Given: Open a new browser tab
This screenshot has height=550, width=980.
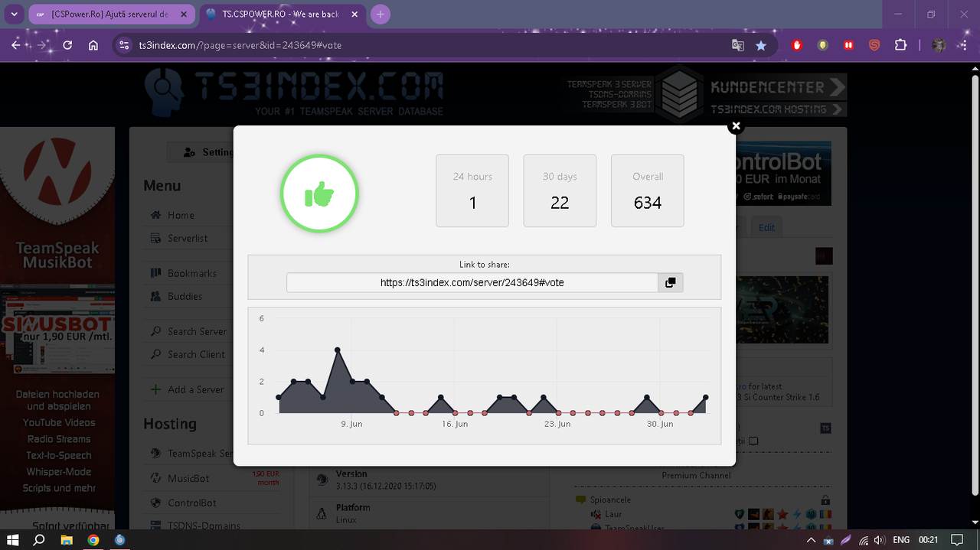Looking at the screenshot, I should (x=381, y=14).
